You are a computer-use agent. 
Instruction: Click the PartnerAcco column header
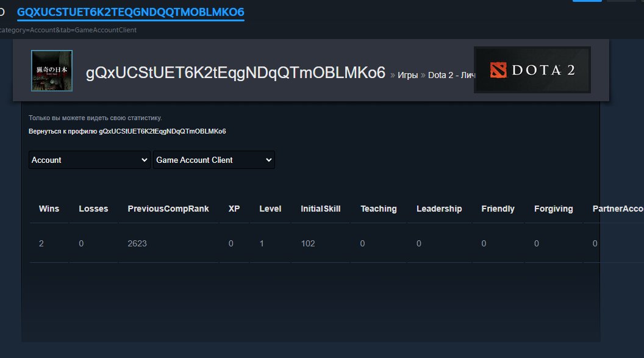[x=618, y=209]
